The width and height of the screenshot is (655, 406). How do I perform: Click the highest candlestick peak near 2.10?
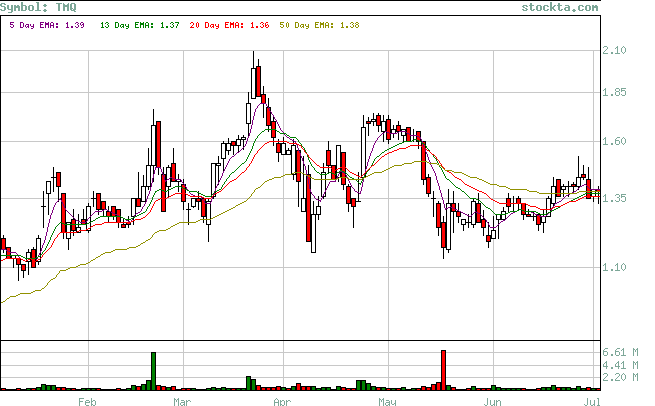(254, 75)
